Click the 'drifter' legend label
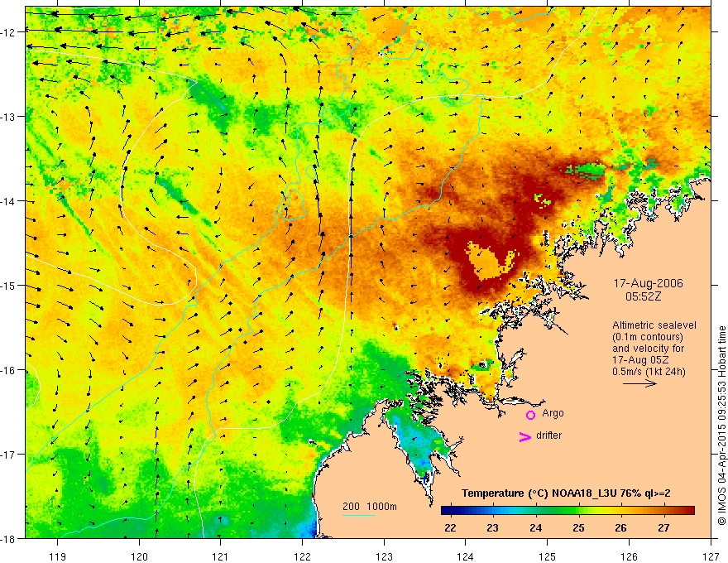The image size is (728, 563). [548, 435]
